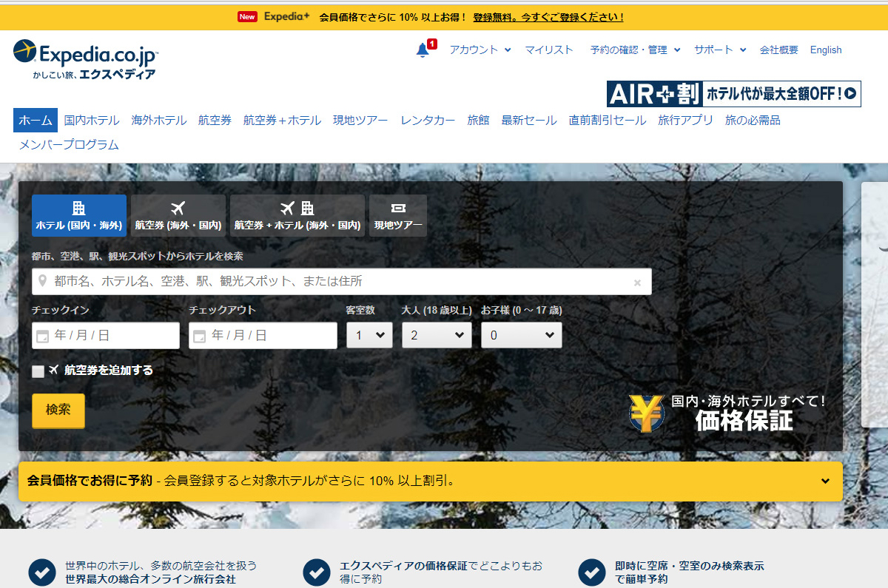
Task: Open 海外ホテル in the navigation bar
Action: click(x=159, y=120)
